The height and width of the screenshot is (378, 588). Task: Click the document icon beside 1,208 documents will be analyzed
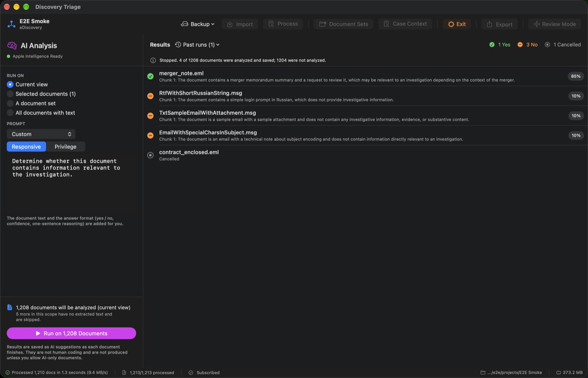pyautogui.click(x=10, y=307)
